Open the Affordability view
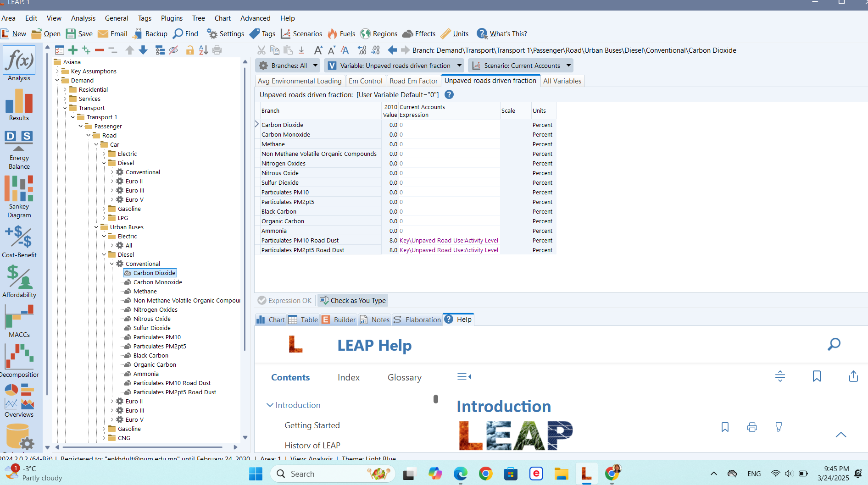868x485 pixels. pyautogui.click(x=19, y=281)
